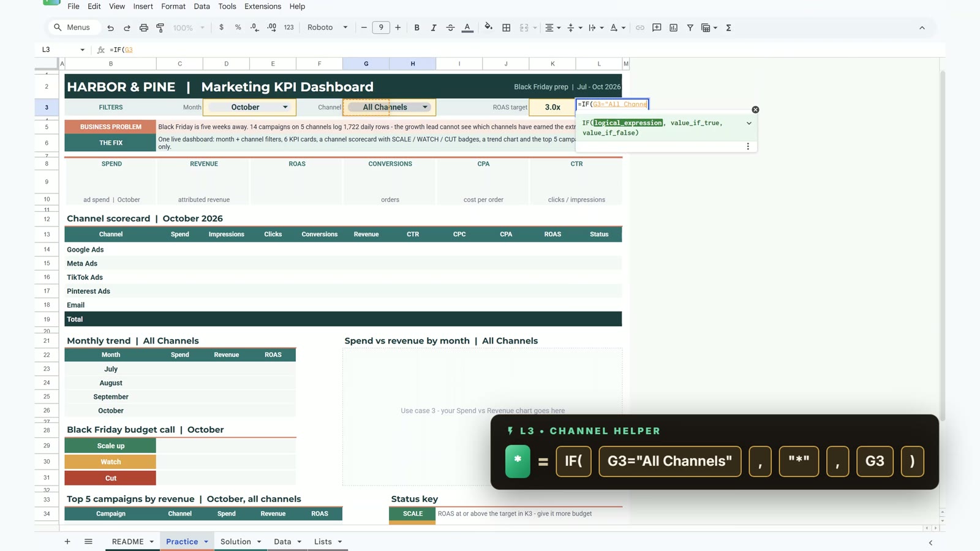Open the fill color bucket

tap(488, 27)
